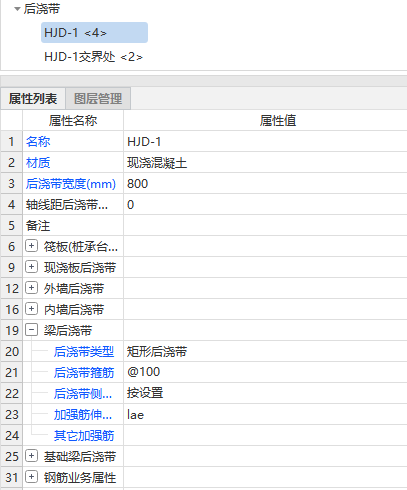
Task: Select the 材质 property name
Action: tap(38, 163)
